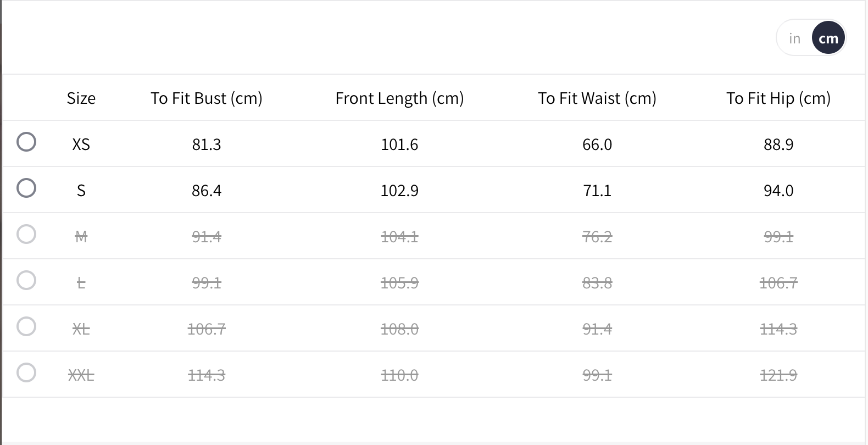Click the S front length value 102.9
The width and height of the screenshot is (868, 445).
point(399,191)
